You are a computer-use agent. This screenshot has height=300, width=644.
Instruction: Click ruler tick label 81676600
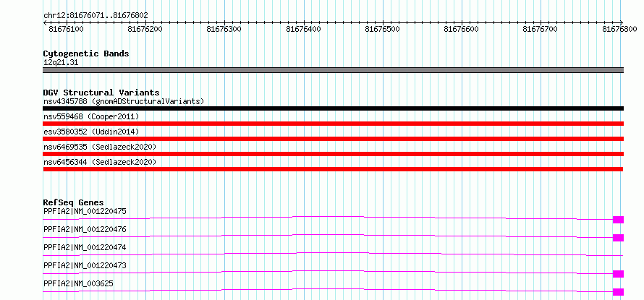461,29
